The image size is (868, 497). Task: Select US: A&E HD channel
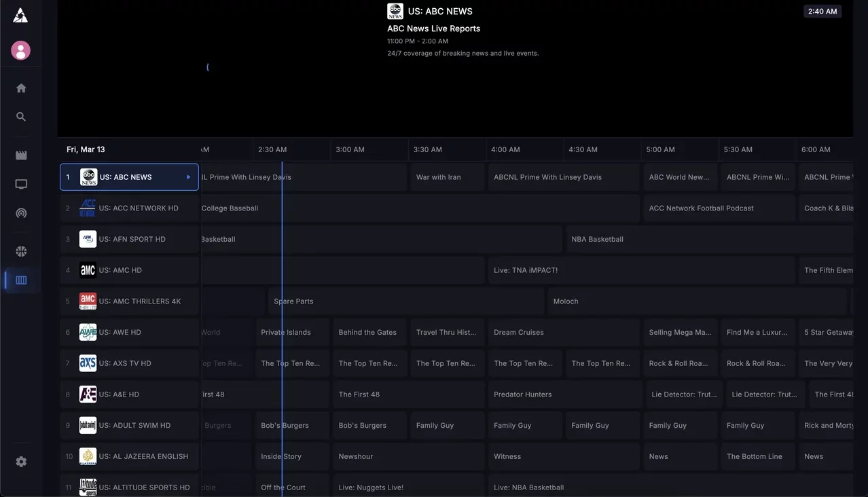(129, 394)
